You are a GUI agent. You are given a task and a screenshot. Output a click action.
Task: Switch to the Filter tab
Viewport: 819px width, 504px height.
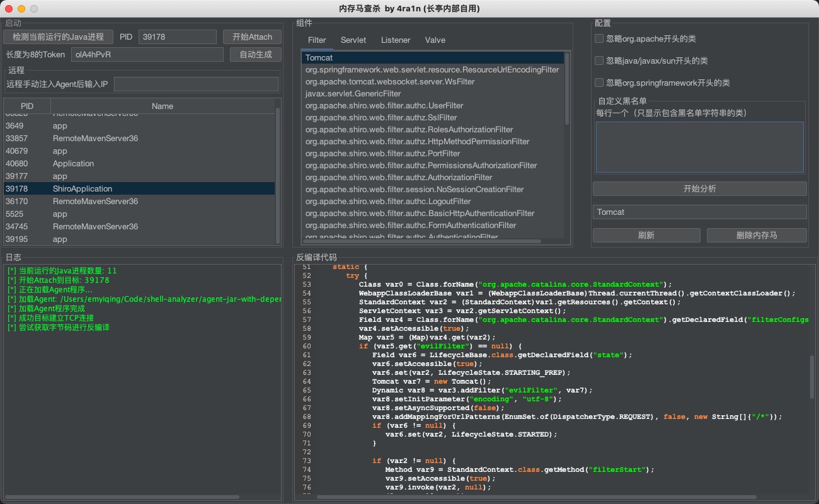(x=317, y=40)
